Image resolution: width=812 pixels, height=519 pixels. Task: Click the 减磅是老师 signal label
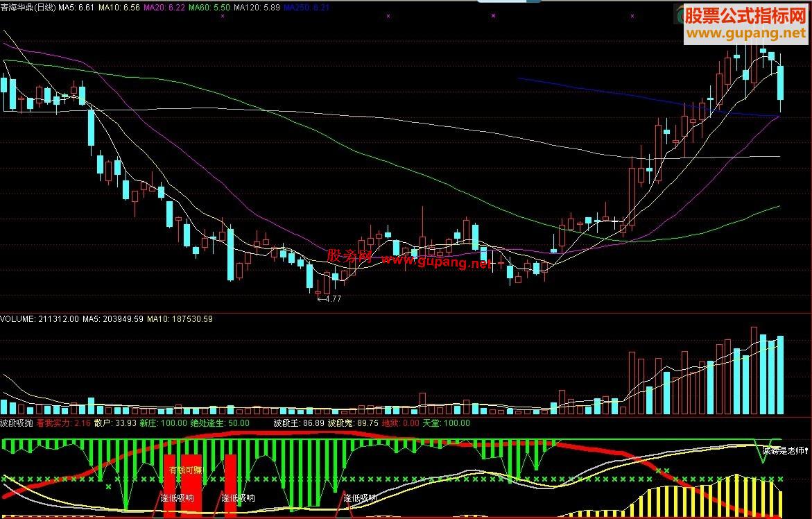tap(785, 451)
